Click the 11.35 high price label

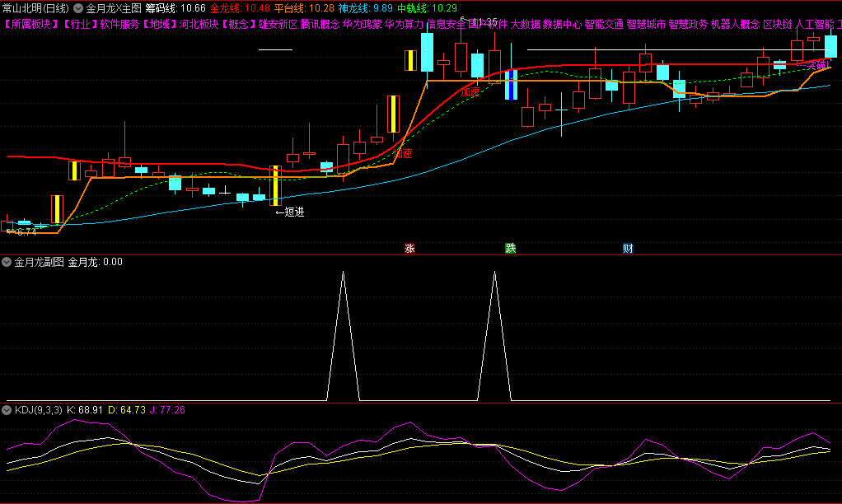pos(485,22)
